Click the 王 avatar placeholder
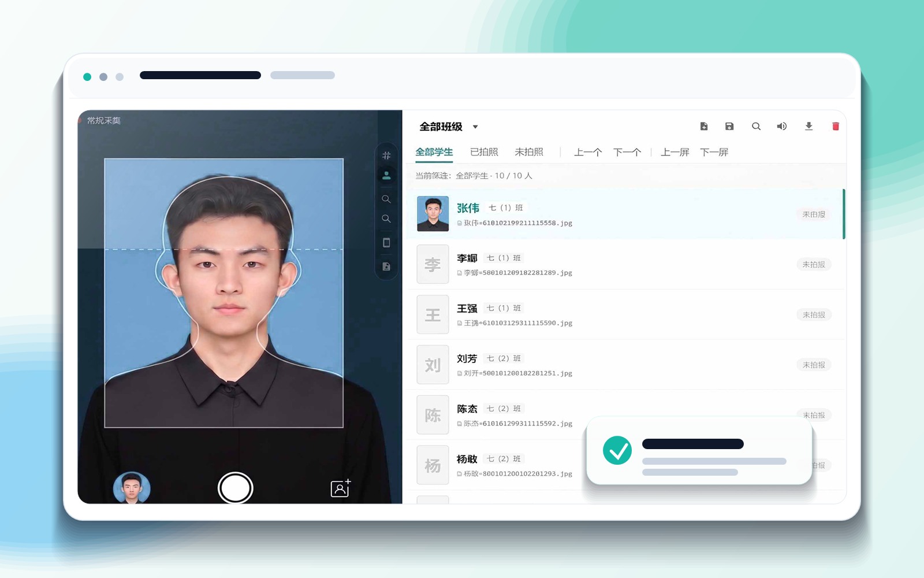 click(x=433, y=314)
